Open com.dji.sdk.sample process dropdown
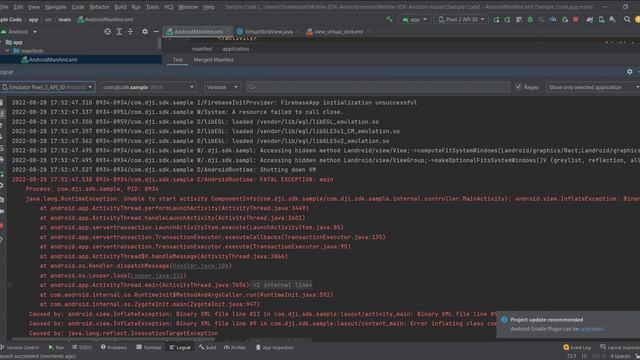The height and width of the screenshot is (360, 640). click(x=148, y=87)
